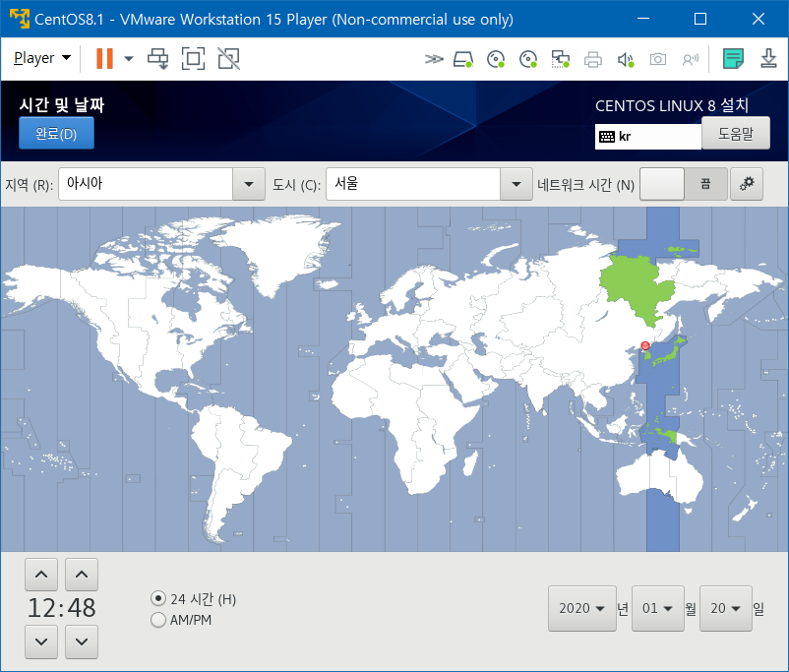The width and height of the screenshot is (789, 672).
Task: Click the 12:48 time display
Action: coord(61,608)
